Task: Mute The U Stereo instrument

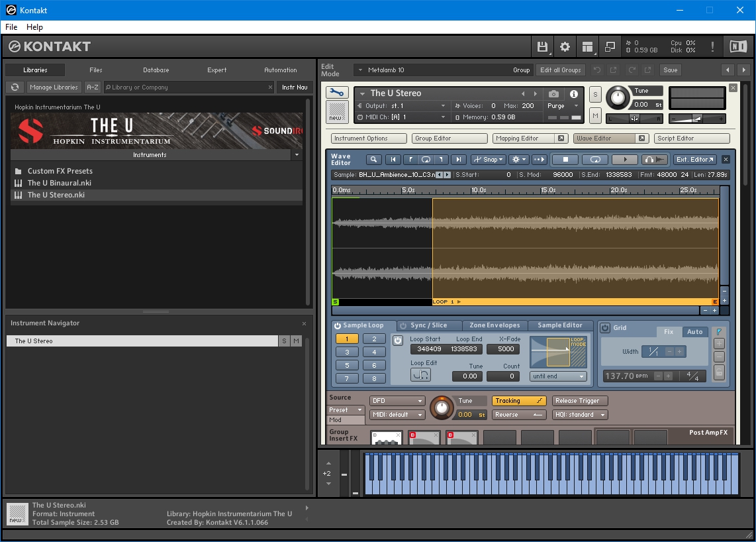Action: click(x=595, y=116)
